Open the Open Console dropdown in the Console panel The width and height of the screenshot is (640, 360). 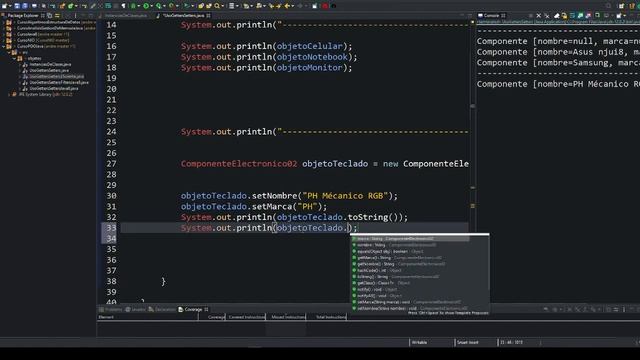[624, 16]
